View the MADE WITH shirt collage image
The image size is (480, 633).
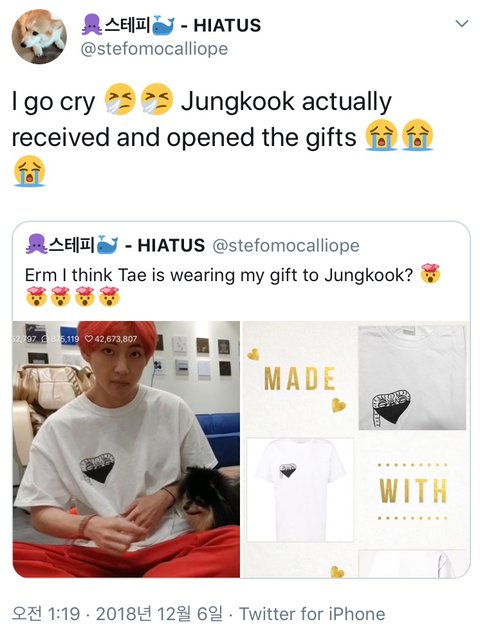356,449
